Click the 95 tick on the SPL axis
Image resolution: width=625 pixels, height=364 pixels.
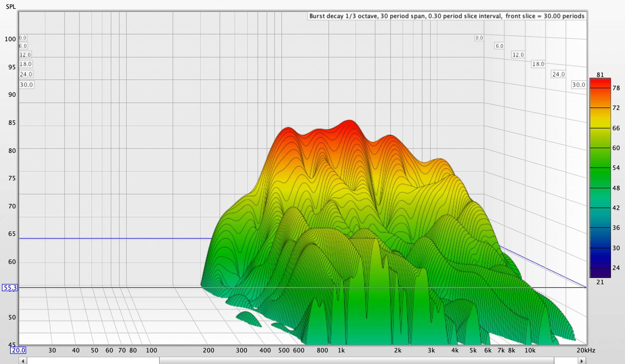coord(12,67)
